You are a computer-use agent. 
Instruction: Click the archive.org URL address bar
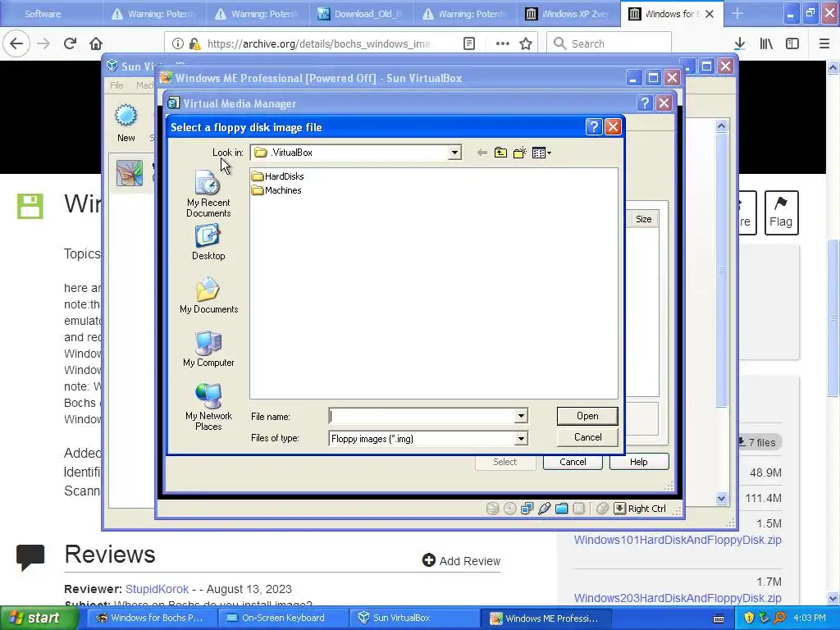tap(318, 43)
